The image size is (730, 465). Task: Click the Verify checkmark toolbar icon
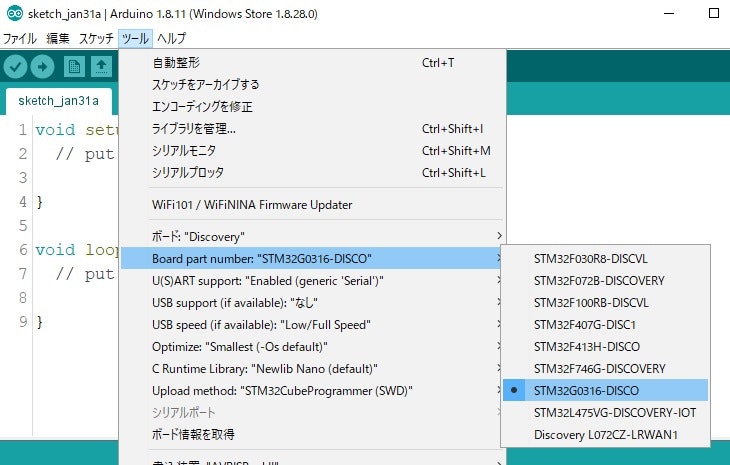[15, 67]
